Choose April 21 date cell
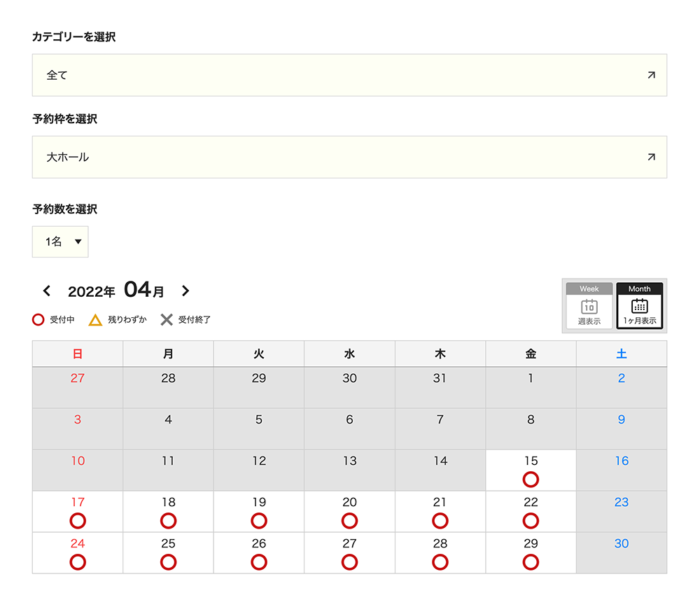 [x=440, y=511]
